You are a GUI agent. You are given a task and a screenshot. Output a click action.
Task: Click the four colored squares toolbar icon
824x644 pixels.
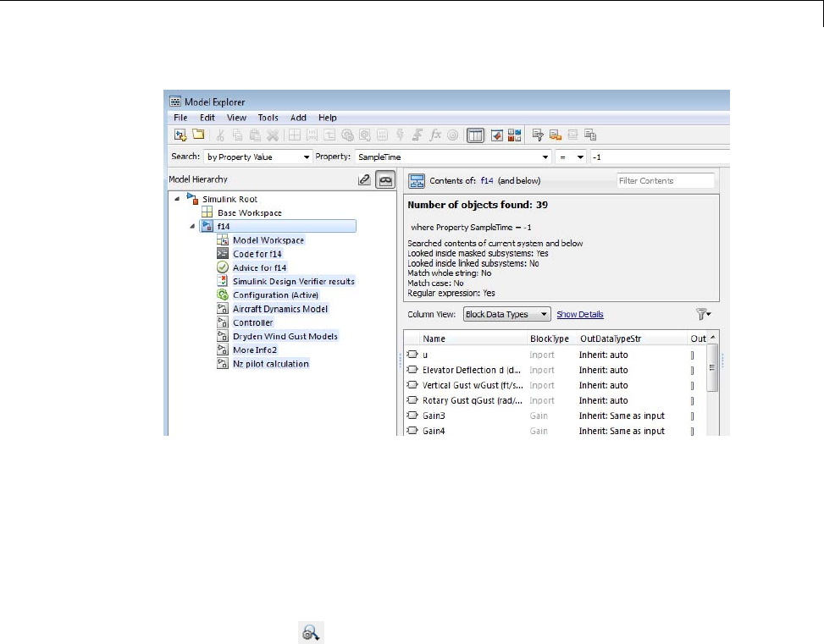point(515,135)
